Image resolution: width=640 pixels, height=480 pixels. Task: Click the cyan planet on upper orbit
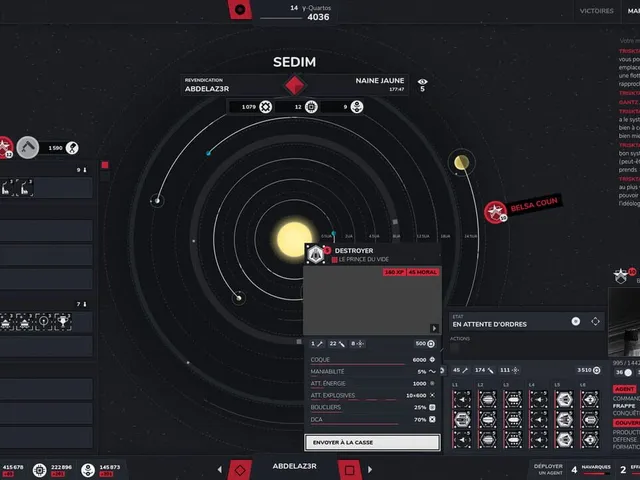(x=209, y=153)
